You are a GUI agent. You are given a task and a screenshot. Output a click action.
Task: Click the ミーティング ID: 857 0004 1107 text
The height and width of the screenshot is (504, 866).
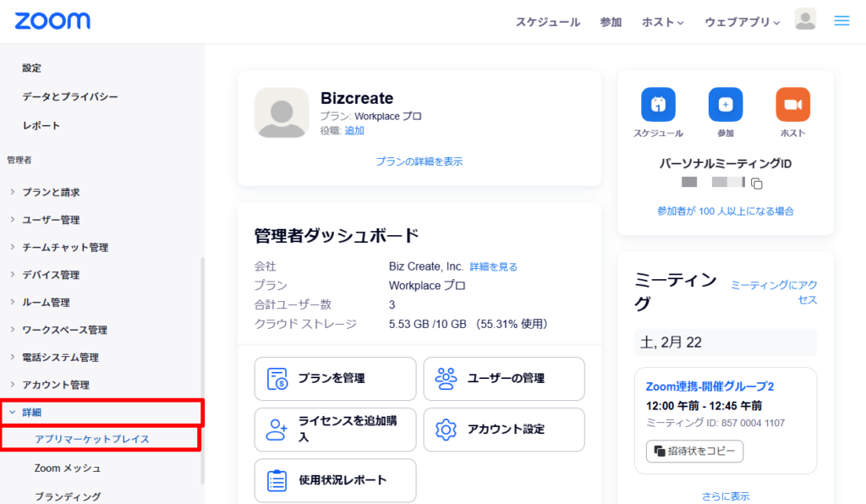coord(715,423)
